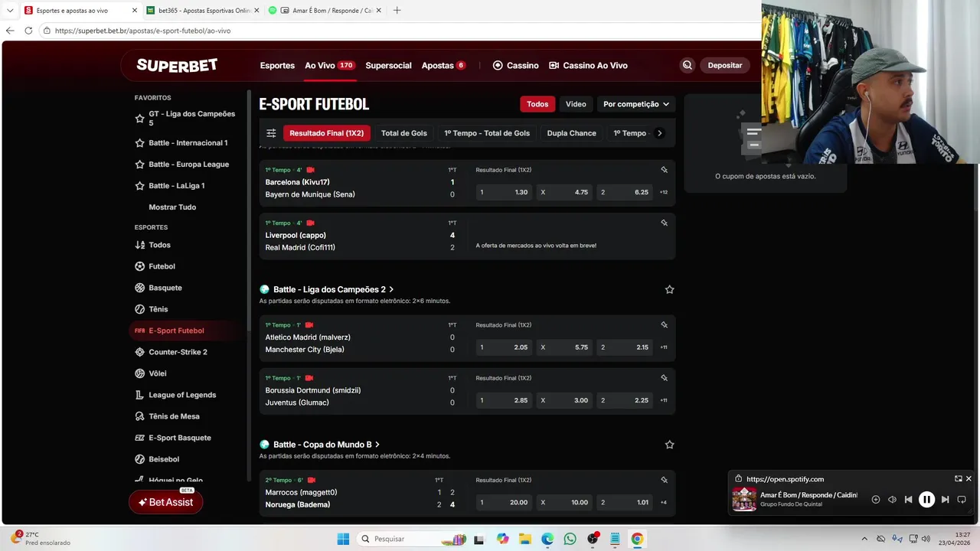The height and width of the screenshot is (551, 980).
Task: Select the Dupla Chance market tab
Action: coord(571,133)
